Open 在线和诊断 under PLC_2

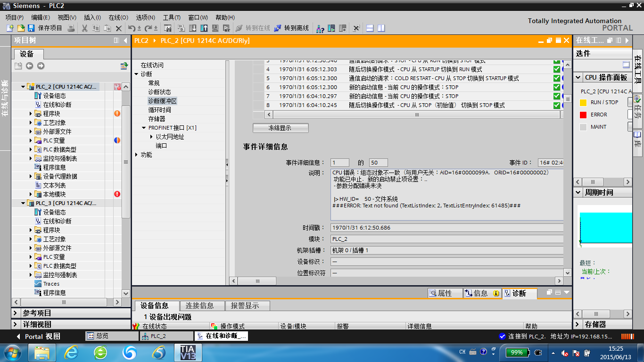tap(57, 105)
